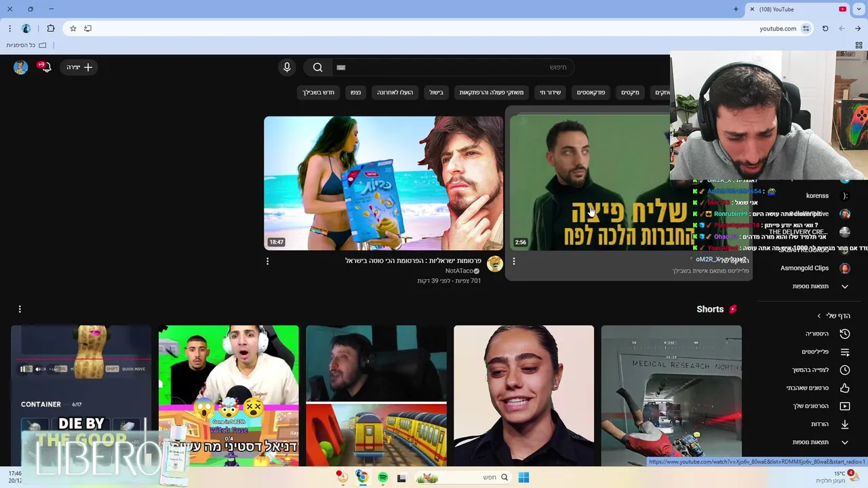Open the Shorts shelf options menu
The width and height of the screenshot is (868, 488).
pos(20,309)
